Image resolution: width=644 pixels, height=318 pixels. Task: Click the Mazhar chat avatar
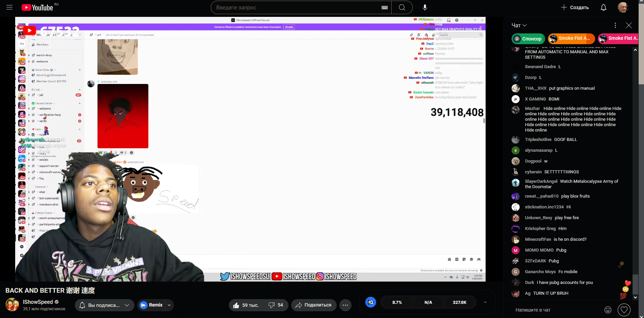pos(516,110)
